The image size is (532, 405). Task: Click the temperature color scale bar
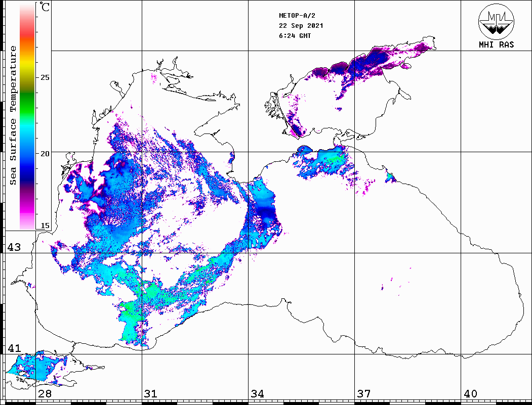point(27,117)
